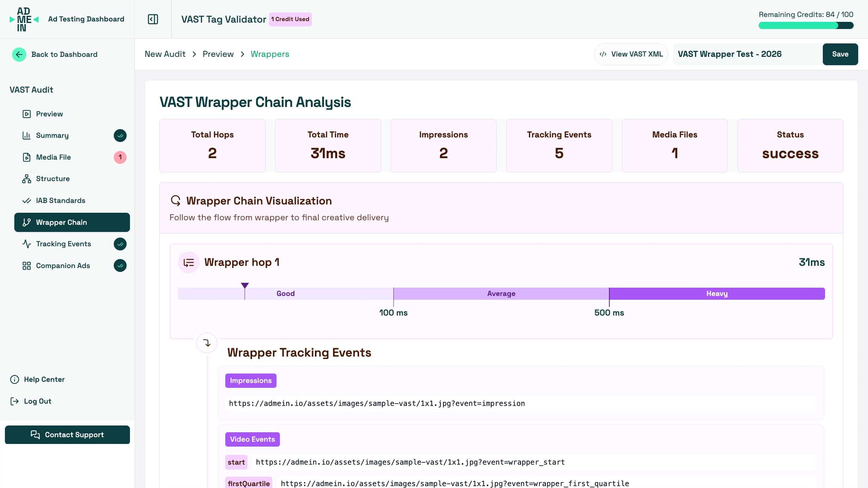Image resolution: width=868 pixels, height=488 pixels.
Task: Click View VAST XML button
Action: click(x=631, y=54)
